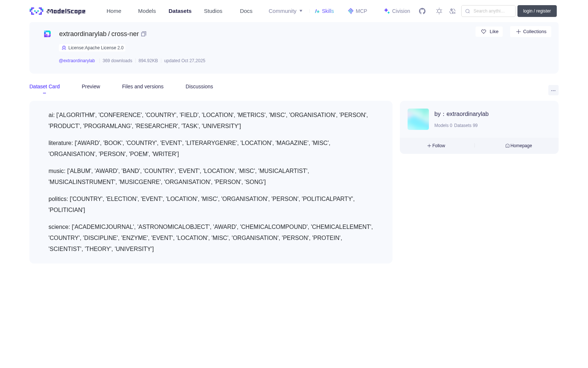588x368 pixels.
Task: Click the extraordinarylab gradient profile thumbnail
Action: [418, 119]
